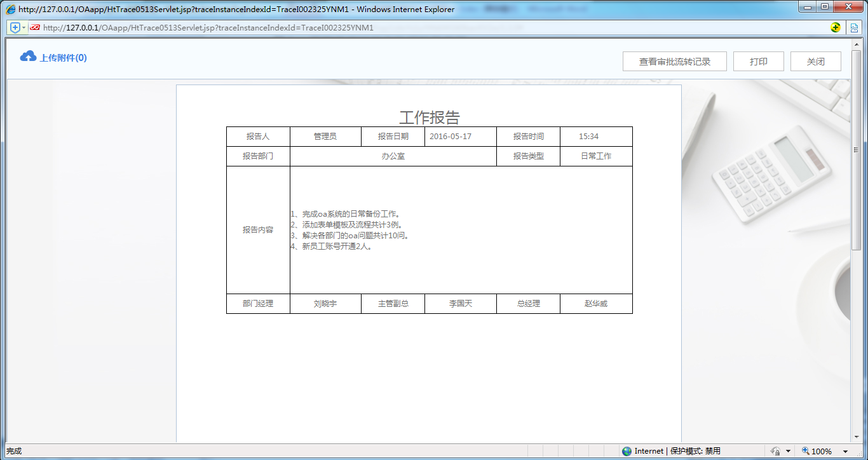This screenshot has width=868, height=460.
Task: Click the security lock icon in status bar
Action: coord(776,450)
